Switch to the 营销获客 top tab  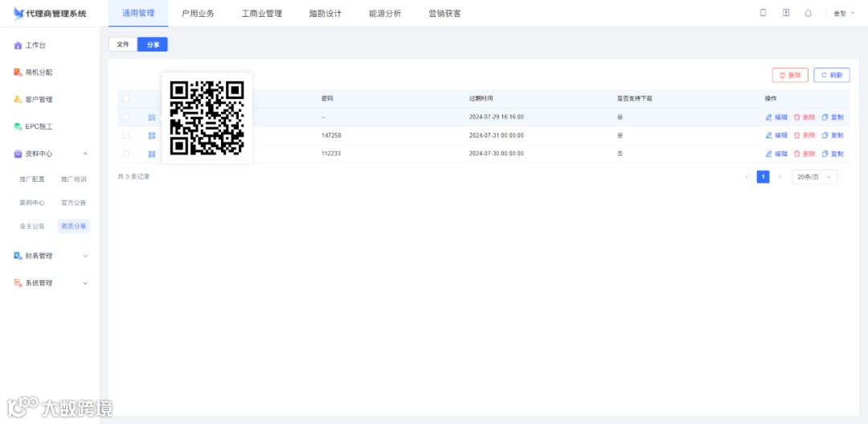point(445,14)
